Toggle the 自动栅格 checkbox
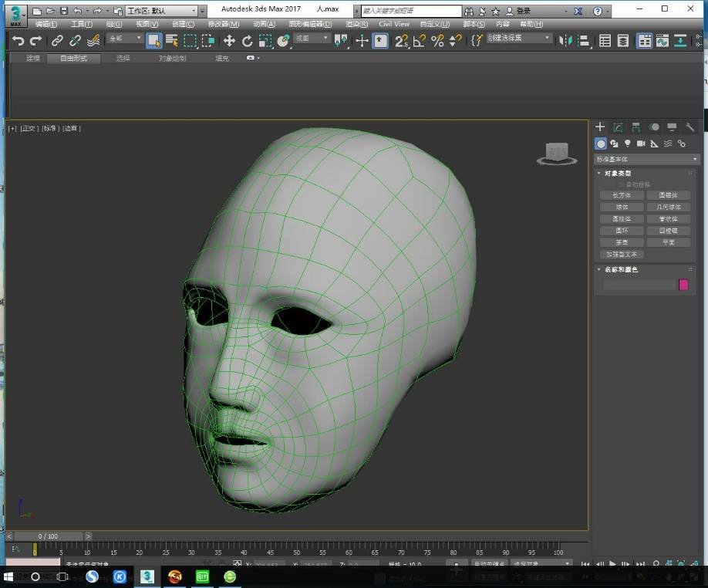This screenshot has width=708, height=588. 621,184
